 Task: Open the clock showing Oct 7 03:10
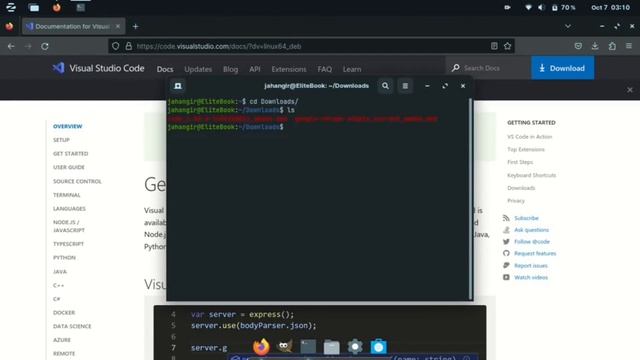610,7
